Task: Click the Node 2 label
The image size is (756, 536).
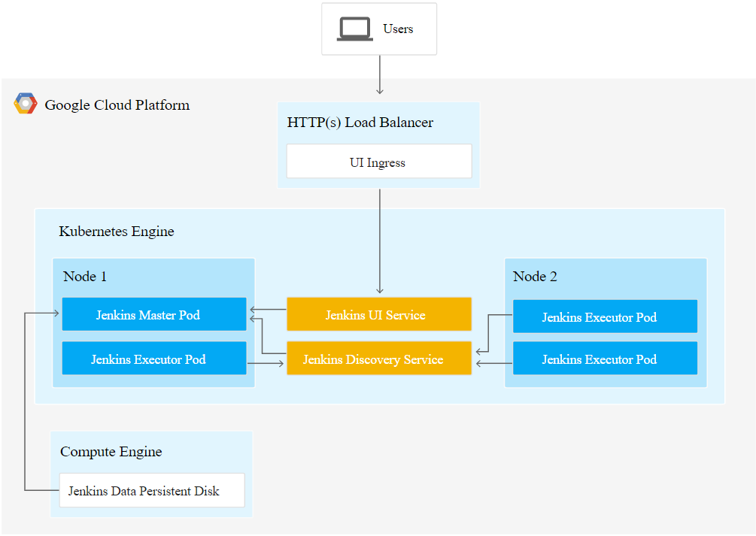Action: click(535, 276)
